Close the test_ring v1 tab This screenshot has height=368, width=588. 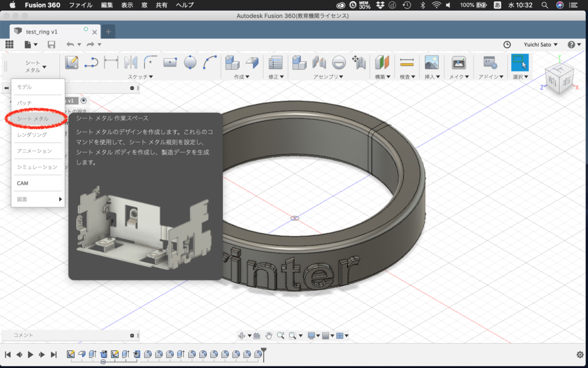[95, 32]
